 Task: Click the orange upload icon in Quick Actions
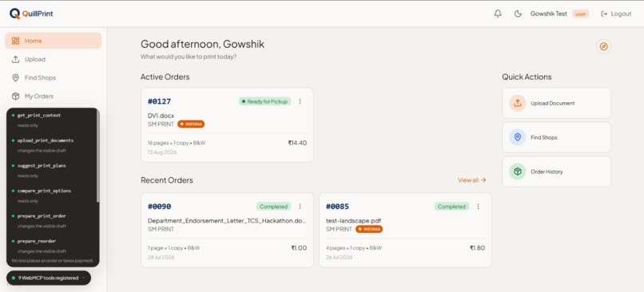point(518,103)
